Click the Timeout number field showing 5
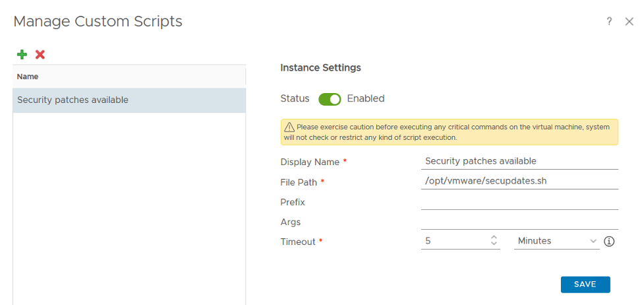The height and width of the screenshot is (305, 644). 455,242
